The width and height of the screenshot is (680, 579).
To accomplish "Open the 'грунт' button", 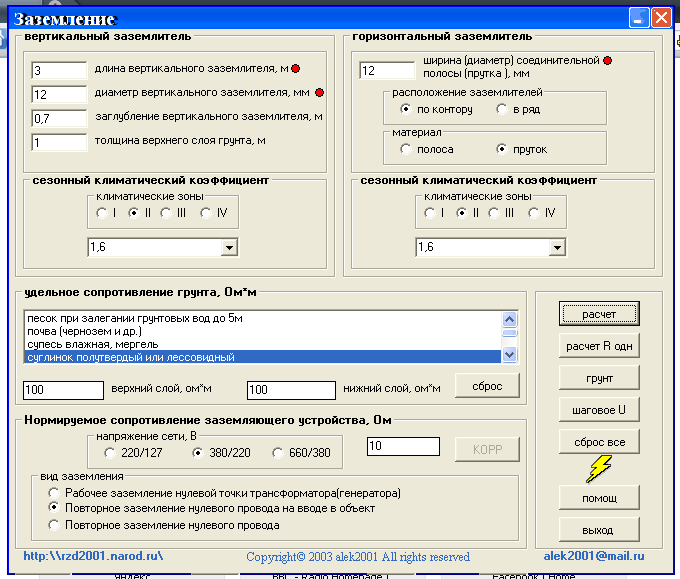I will [x=599, y=378].
